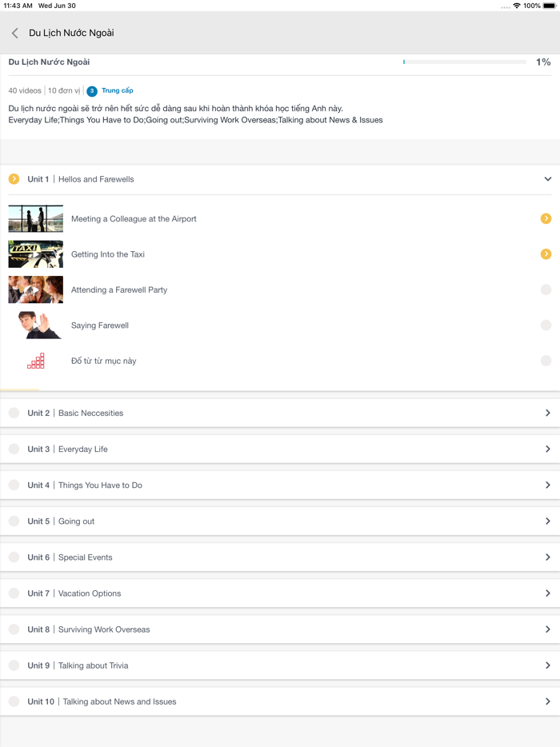Click the orange arrow next to Getting Into the Taxi
This screenshot has width=560, height=747.
click(x=546, y=254)
